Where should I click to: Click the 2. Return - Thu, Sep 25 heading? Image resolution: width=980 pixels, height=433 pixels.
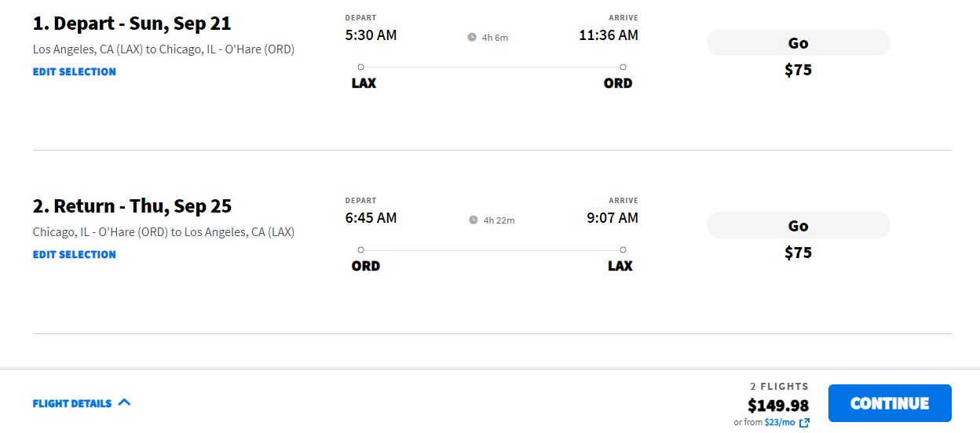coord(132,206)
